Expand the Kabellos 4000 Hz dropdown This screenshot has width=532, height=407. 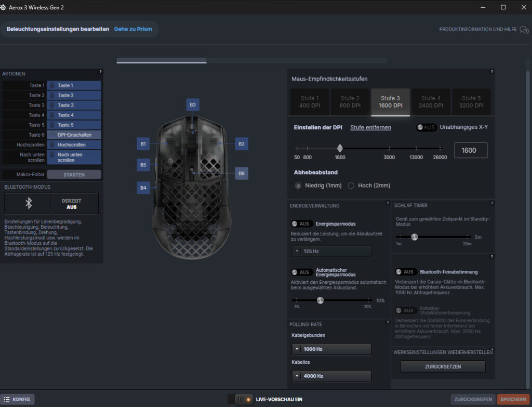(331, 376)
